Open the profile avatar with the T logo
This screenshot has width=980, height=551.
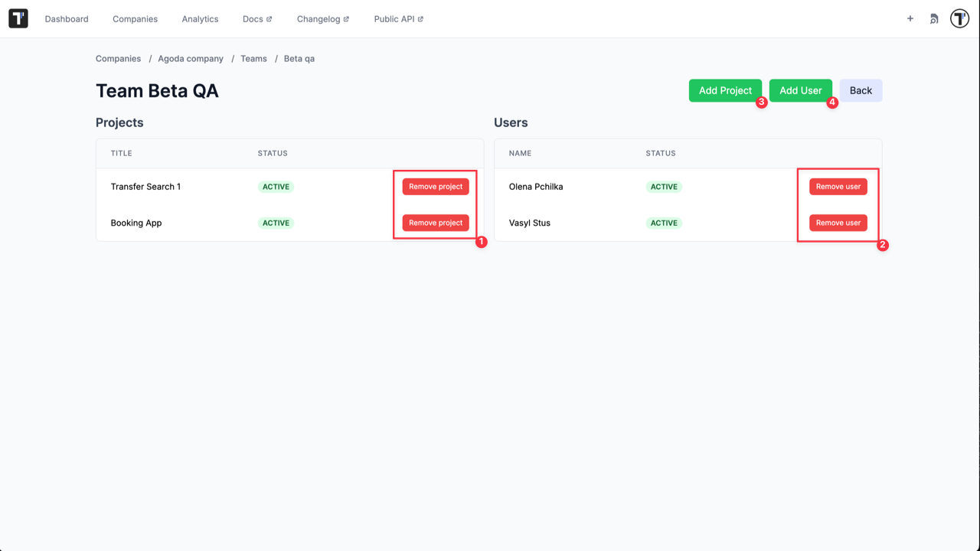[959, 18]
